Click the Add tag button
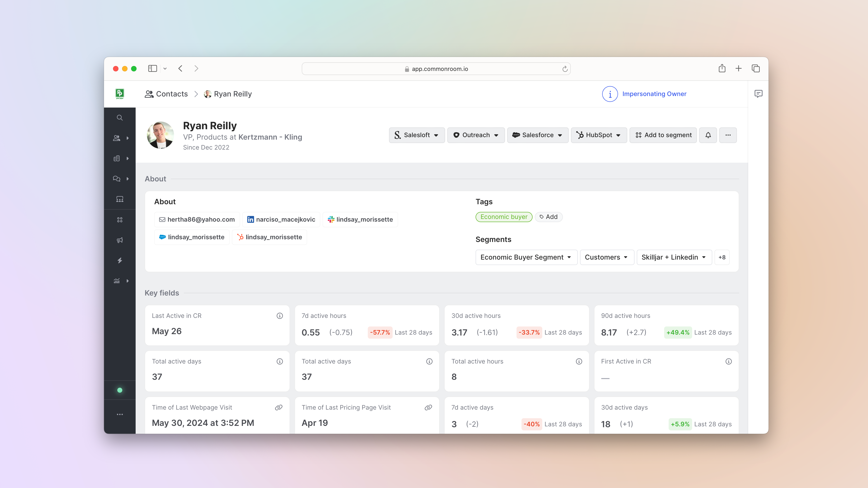 (x=549, y=217)
